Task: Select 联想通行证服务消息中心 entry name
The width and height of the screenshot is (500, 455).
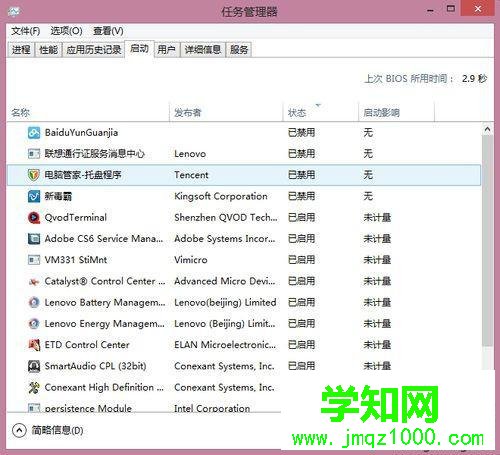Action: (95, 154)
